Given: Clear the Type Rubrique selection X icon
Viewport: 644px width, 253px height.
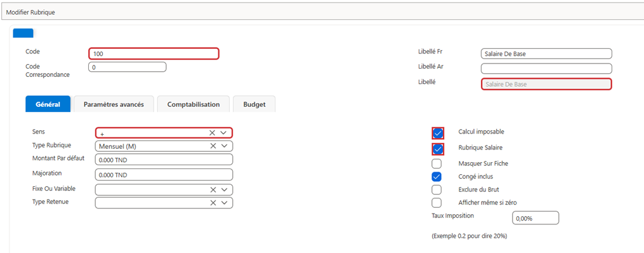Looking at the screenshot, I should pyautogui.click(x=213, y=146).
